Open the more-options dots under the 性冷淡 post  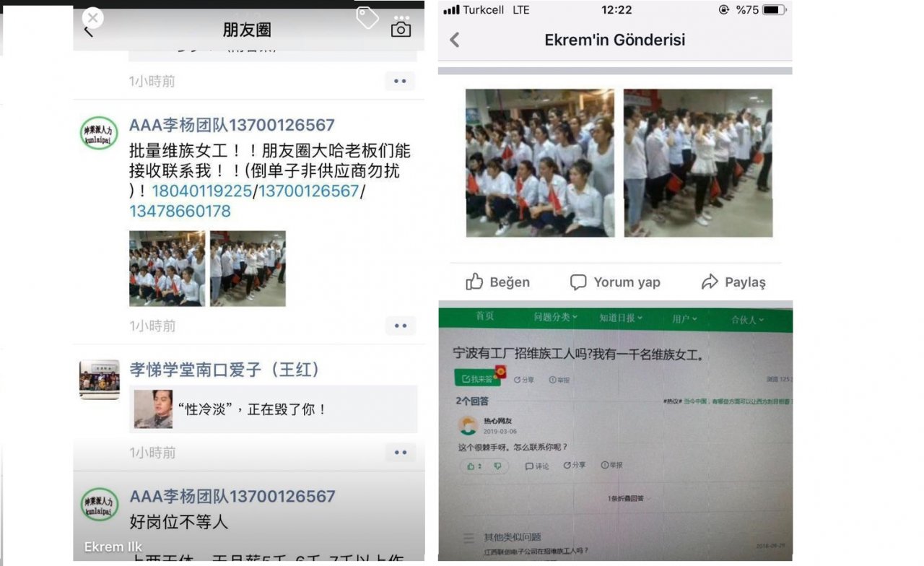(x=400, y=453)
